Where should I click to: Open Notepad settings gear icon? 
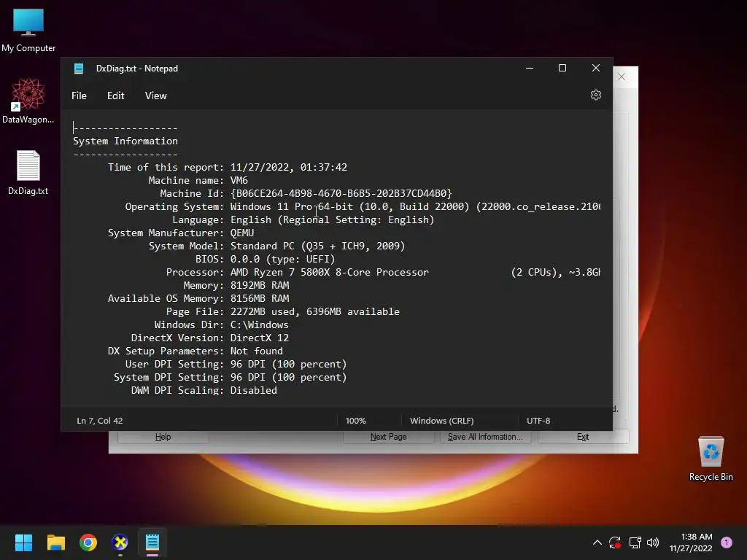point(595,96)
